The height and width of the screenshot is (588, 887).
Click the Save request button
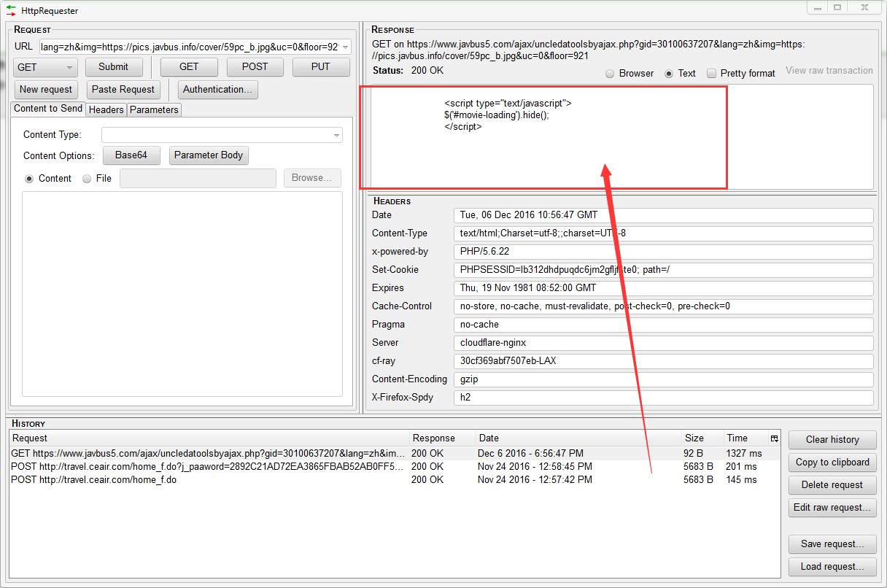(832, 544)
